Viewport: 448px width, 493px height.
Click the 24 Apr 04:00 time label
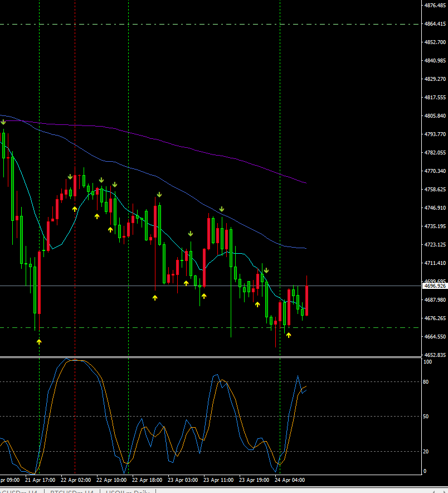pyautogui.click(x=290, y=480)
